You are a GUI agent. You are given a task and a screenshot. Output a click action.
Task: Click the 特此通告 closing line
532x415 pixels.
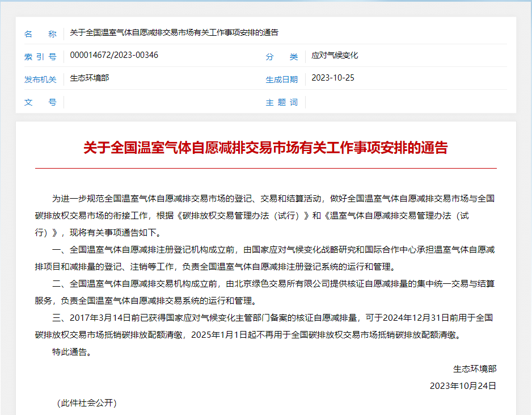tap(71, 352)
